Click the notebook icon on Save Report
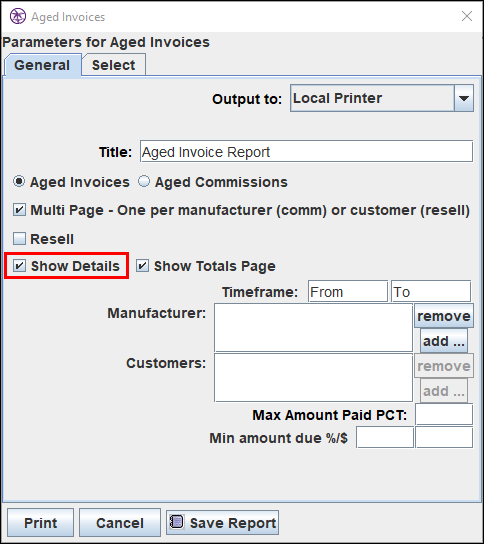This screenshot has width=484, height=544. tap(177, 522)
